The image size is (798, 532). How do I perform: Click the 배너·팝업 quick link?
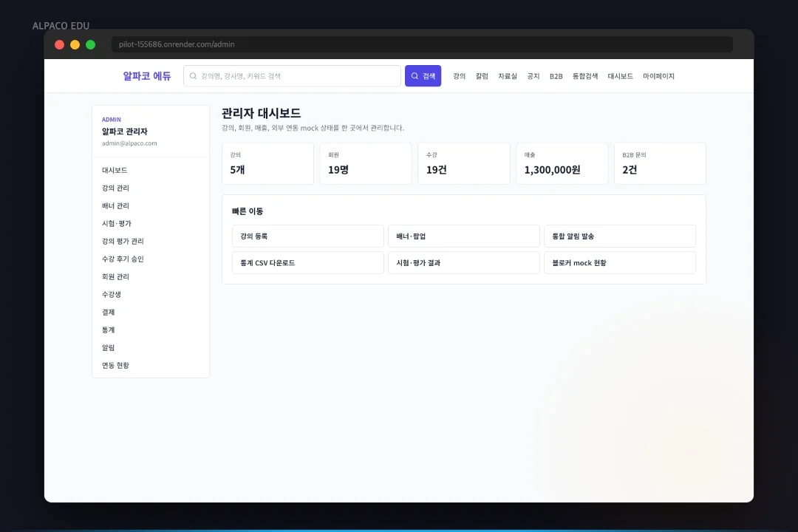463,236
